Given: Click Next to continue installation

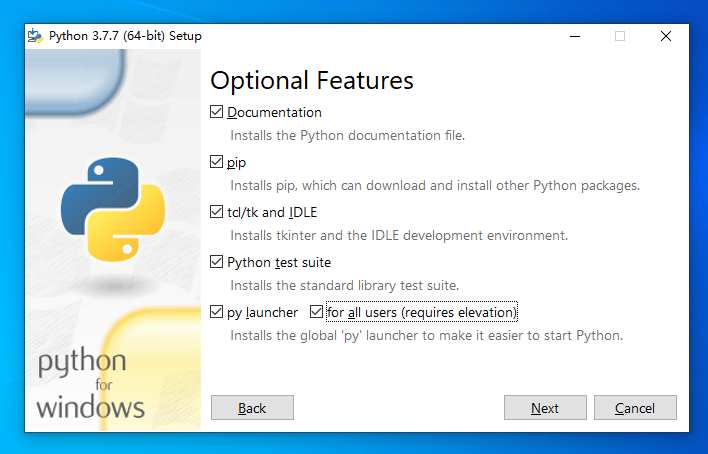Looking at the screenshot, I should pyautogui.click(x=545, y=408).
